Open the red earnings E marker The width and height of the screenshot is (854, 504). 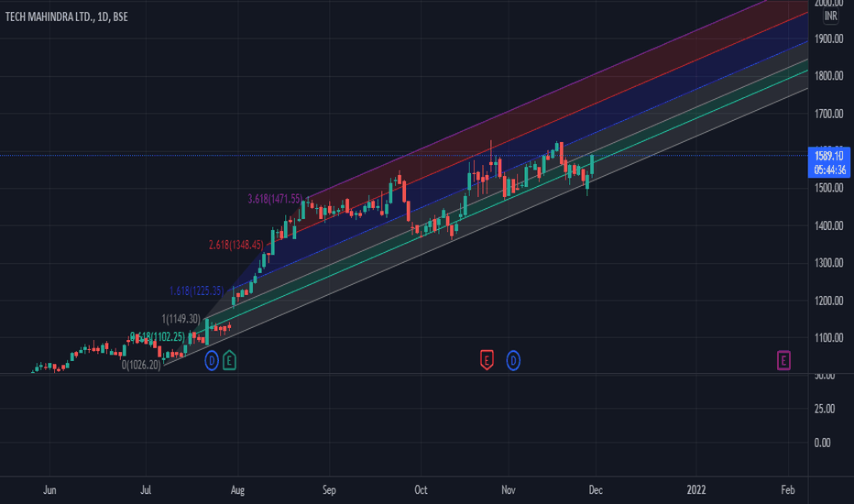pos(487,360)
